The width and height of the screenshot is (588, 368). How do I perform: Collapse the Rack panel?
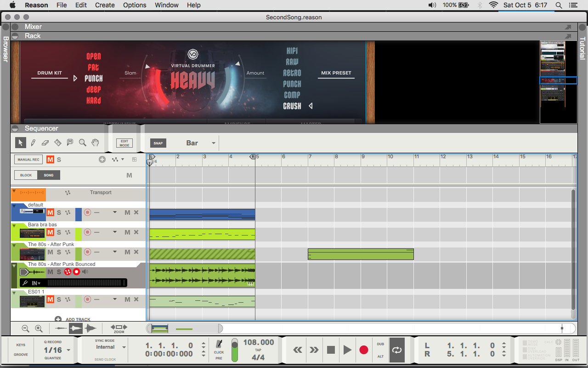coord(15,36)
